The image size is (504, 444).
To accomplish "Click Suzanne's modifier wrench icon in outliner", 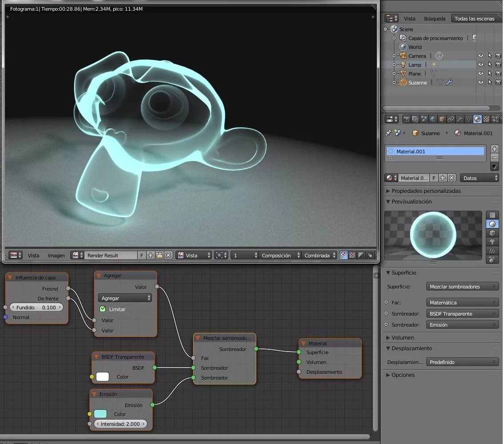I will click(449, 82).
